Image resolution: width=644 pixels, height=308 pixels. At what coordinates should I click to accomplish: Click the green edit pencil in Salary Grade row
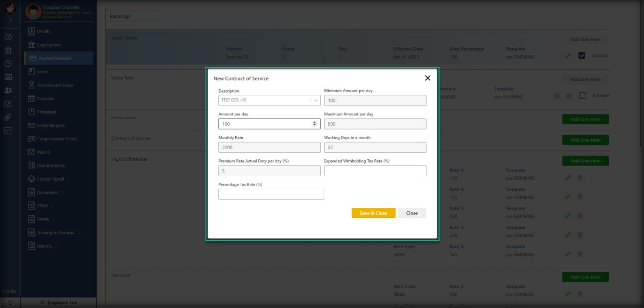568,56
